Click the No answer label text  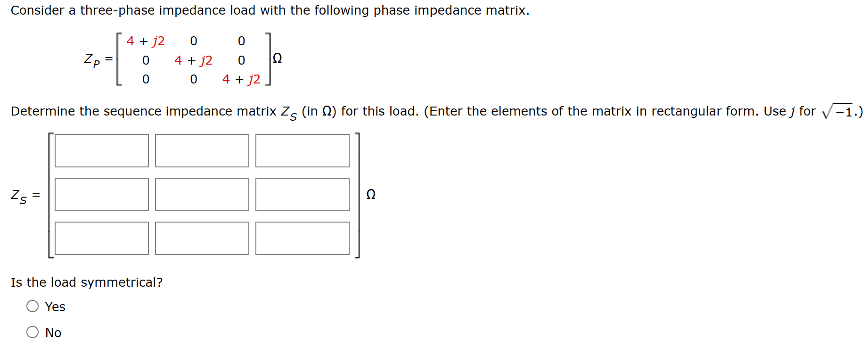[53, 332]
